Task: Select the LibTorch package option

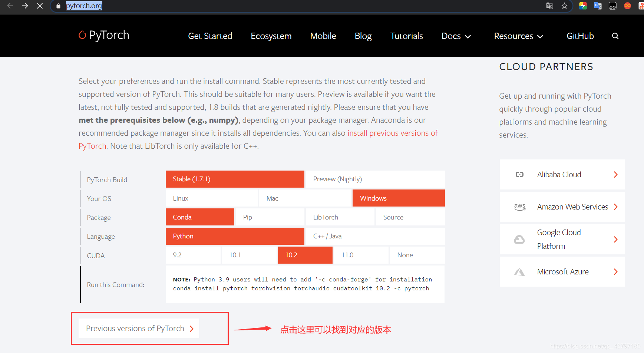Action: point(340,217)
